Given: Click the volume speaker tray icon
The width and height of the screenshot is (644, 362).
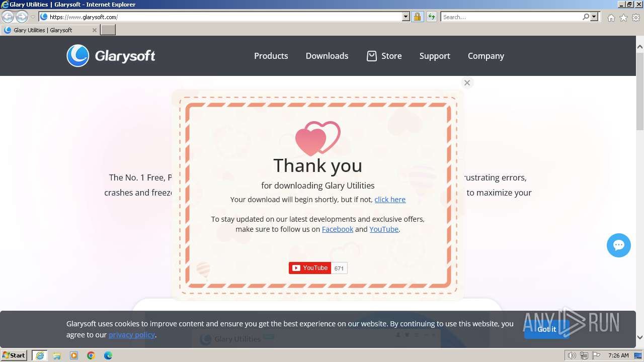Looking at the screenshot, I should tap(572, 355).
